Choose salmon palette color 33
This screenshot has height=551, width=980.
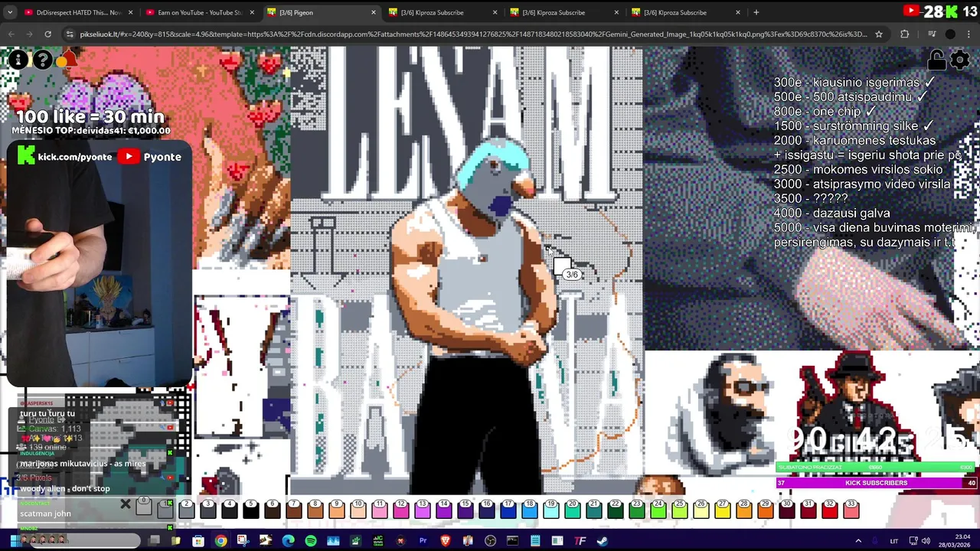point(851,508)
